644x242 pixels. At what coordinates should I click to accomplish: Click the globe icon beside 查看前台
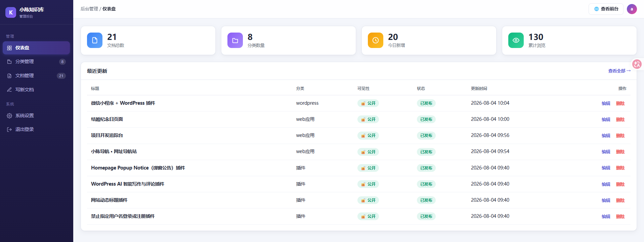597,9
